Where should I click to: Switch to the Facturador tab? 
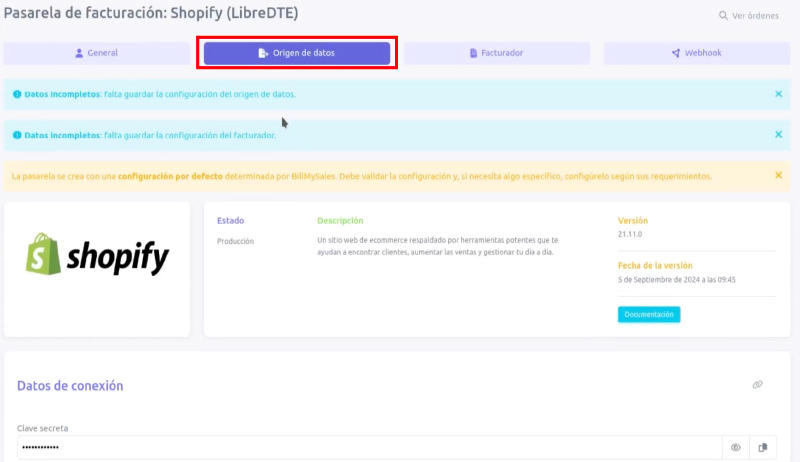point(497,53)
